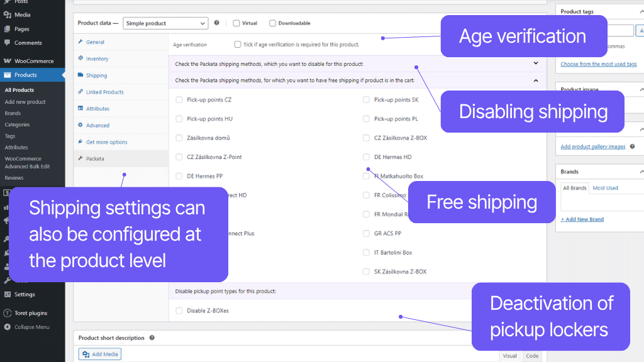Check IT Bartolini Box option
Image resolution: width=644 pixels, height=362 pixels.
point(367,253)
